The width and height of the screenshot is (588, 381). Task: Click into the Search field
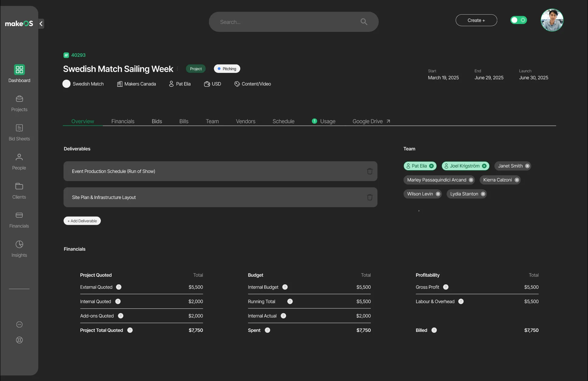(289, 22)
